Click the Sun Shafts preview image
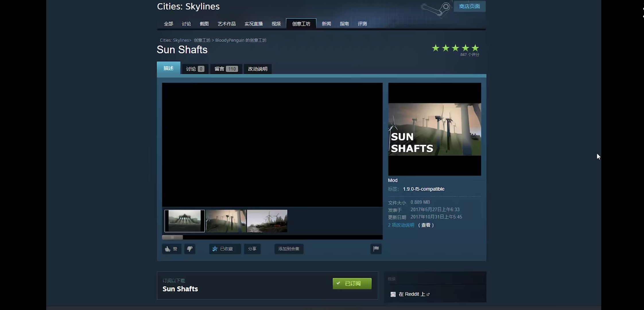Screen dimensions: 644x310 tap(434, 129)
